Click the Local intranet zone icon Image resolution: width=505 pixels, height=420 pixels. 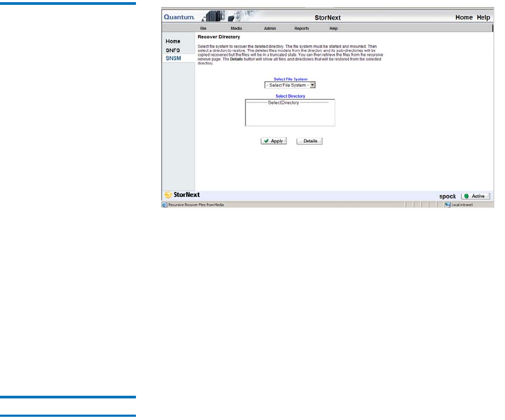click(x=447, y=205)
